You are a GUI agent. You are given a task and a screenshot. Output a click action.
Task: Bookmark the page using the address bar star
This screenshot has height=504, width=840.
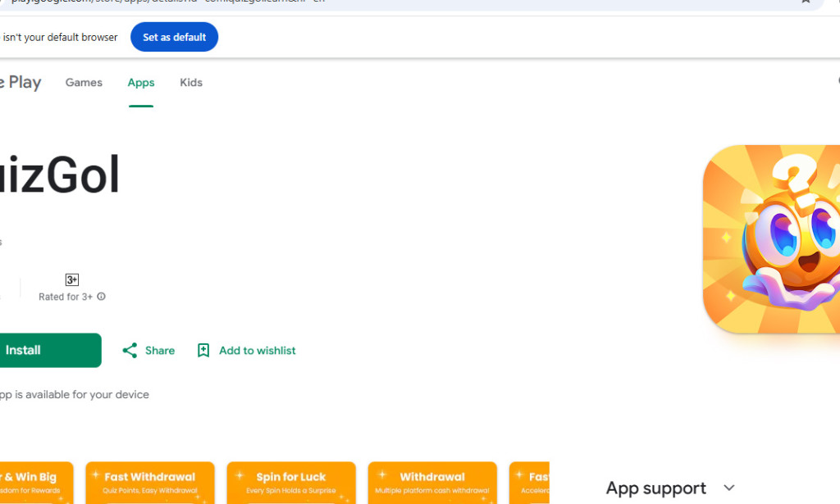pyautogui.click(x=807, y=4)
